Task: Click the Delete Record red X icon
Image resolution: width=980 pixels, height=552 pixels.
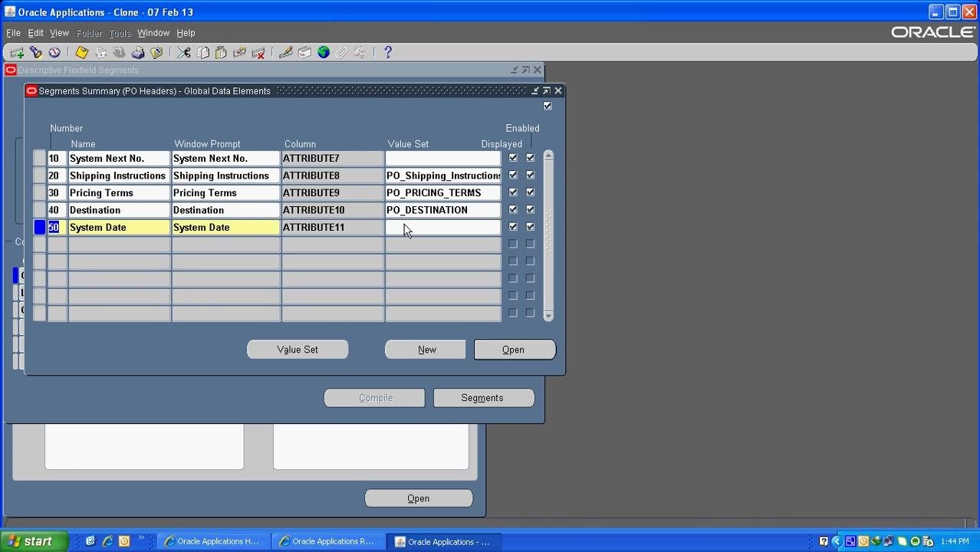Action: tap(258, 53)
